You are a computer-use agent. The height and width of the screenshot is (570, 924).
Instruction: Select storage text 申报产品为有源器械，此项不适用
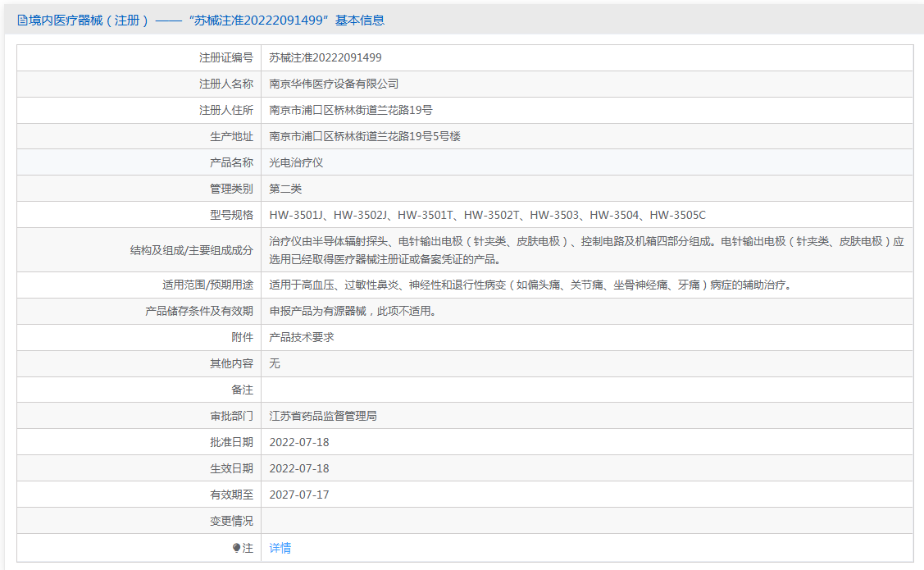[353, 311]
